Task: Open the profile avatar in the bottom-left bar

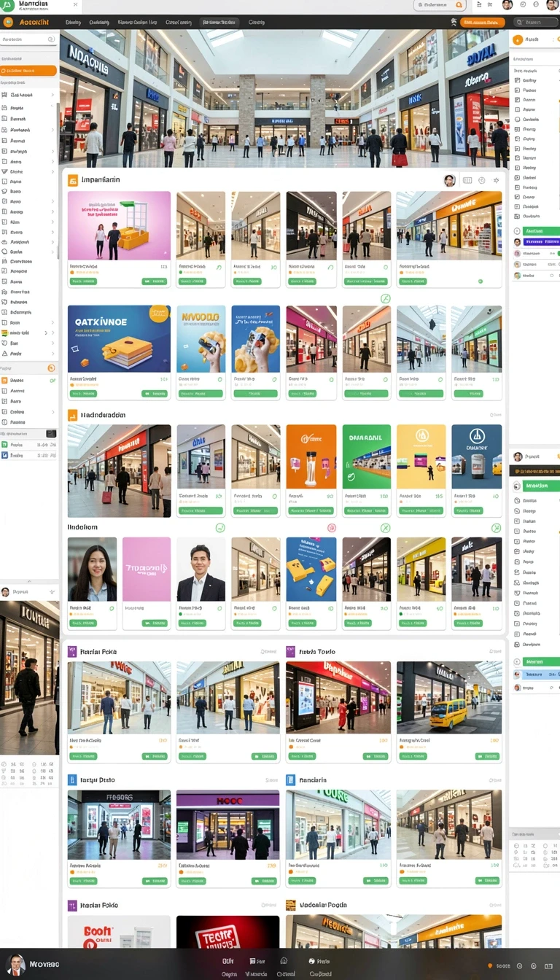Action: [x=15, y=964]
